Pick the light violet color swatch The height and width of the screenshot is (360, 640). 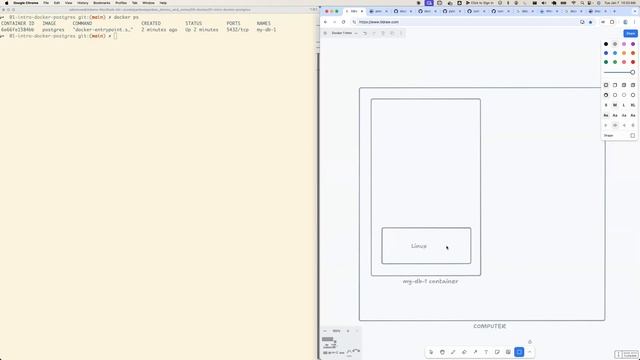tap(624, 44)
